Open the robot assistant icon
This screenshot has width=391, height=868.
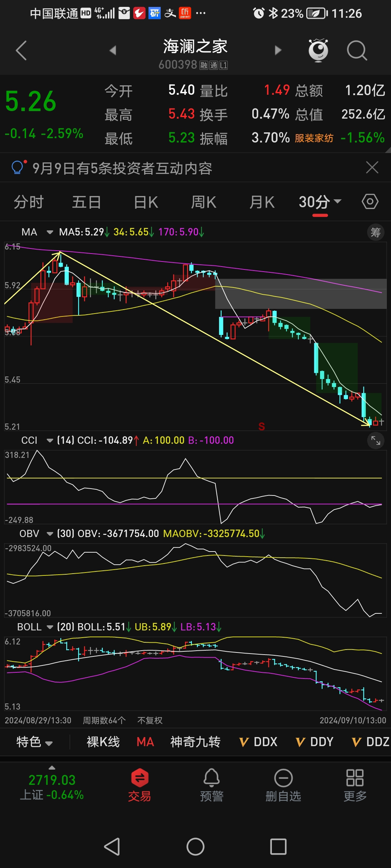(318, 50)
